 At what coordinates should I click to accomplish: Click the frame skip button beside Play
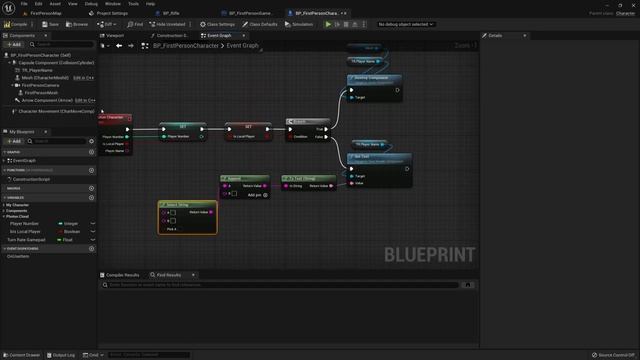point(337,24)
